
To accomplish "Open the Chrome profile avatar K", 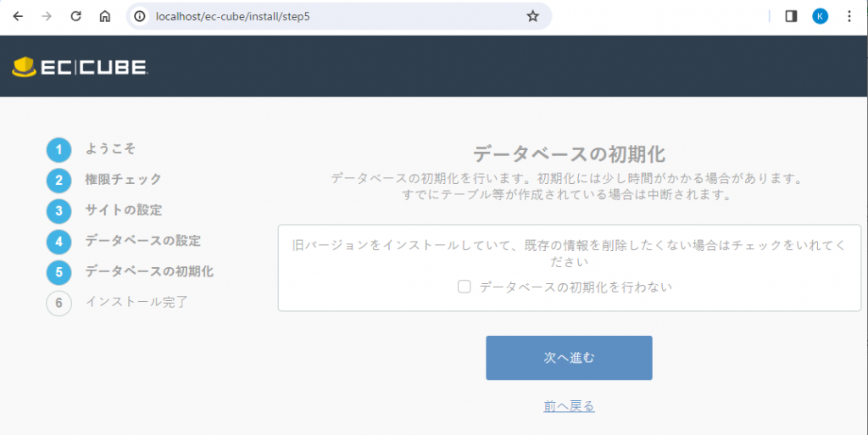I will coord(820,16).
